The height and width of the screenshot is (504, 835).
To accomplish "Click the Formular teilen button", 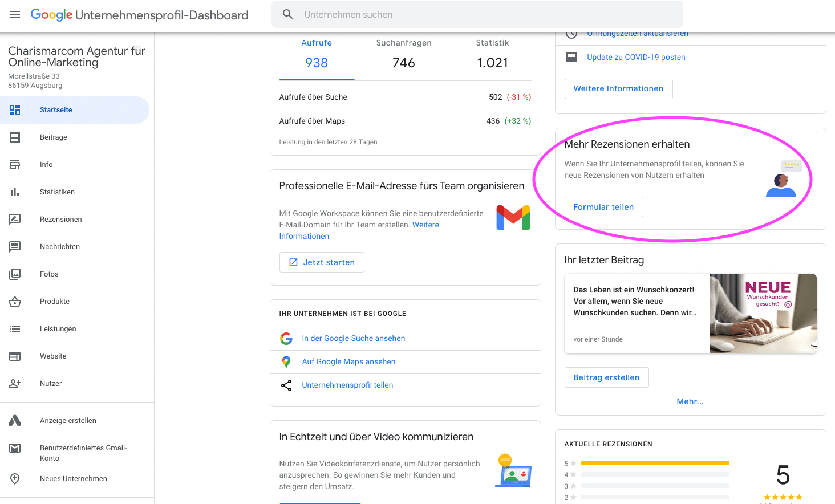I will (603, 207).
